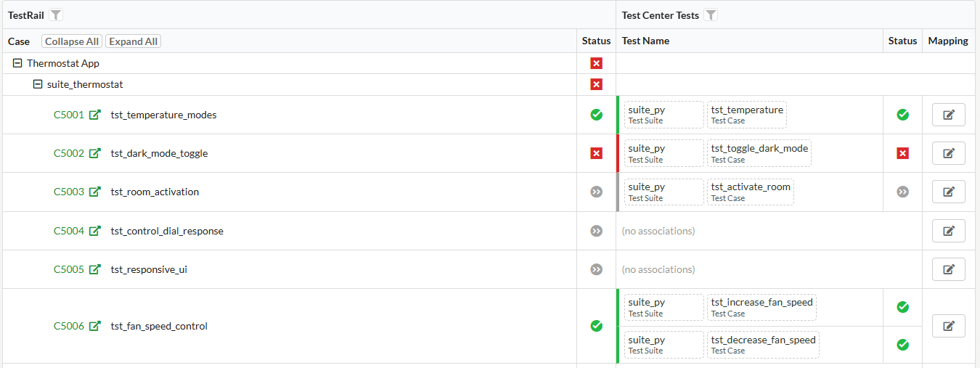Open the C5006 case link
Image resolution: width=980 pixels, height=368 pixels.
[69, 326]
